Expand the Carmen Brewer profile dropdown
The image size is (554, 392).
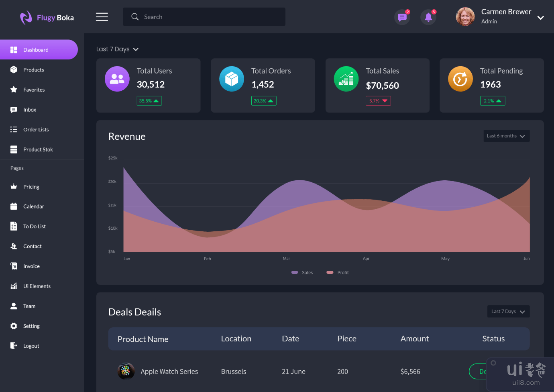[540, 18]
